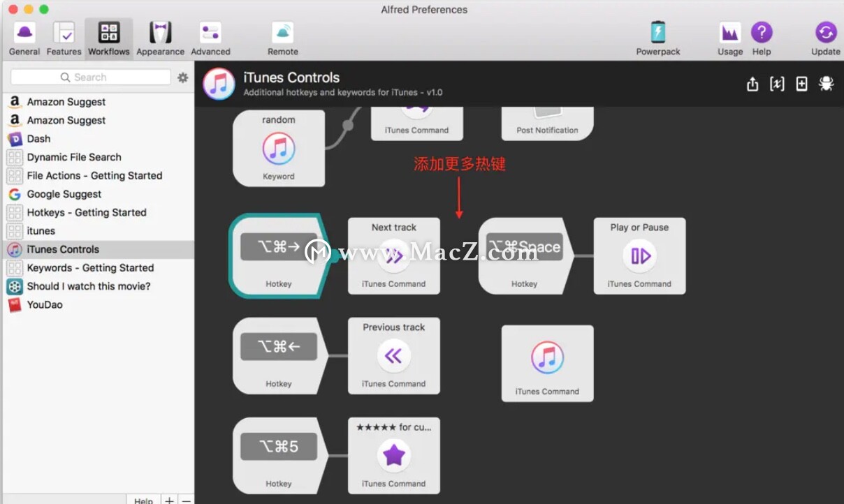Image resolution: width=844 pixels, height=504 pixels.
Task: Click the Play or Pause iTunes Command
Action: [639, 255]
